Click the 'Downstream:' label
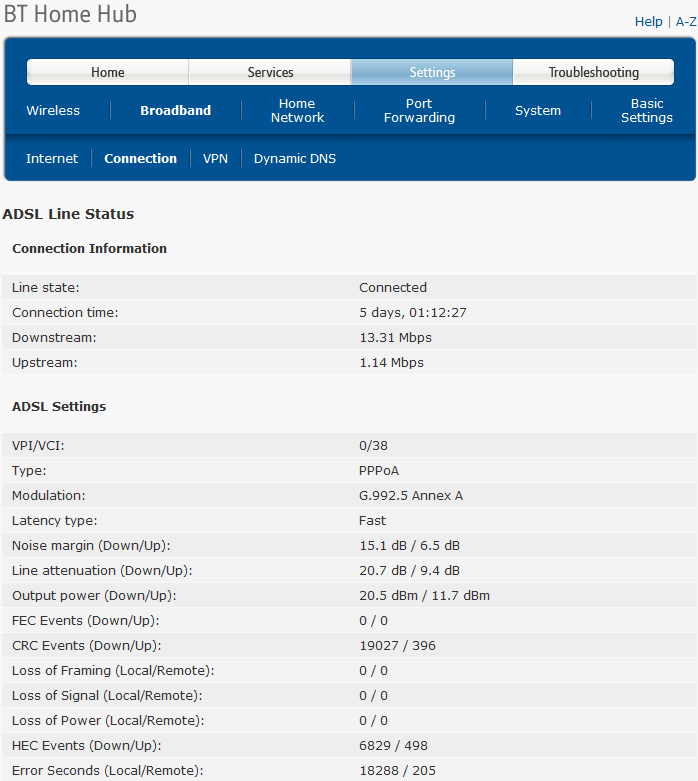 (54, 337)
